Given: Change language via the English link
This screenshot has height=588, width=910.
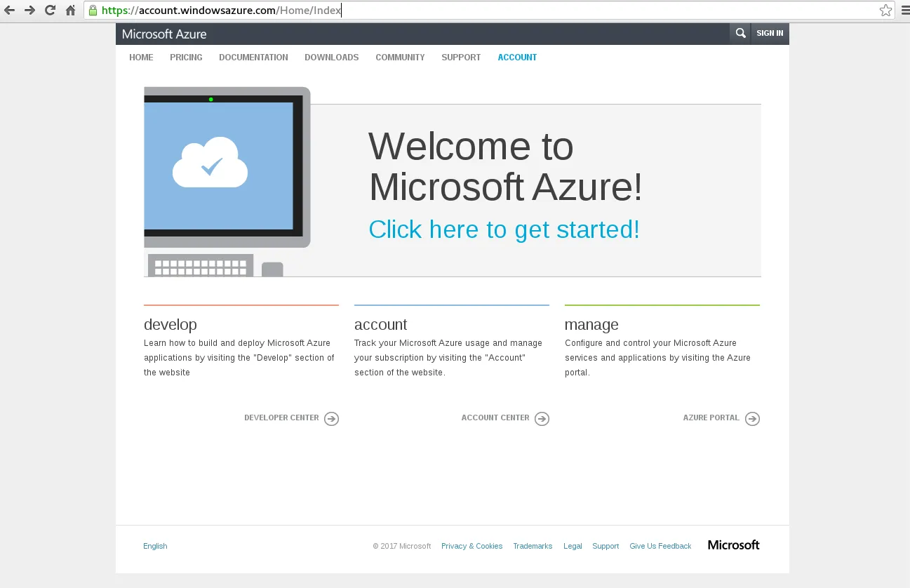Looking at the screenshot, I should 155,546.
